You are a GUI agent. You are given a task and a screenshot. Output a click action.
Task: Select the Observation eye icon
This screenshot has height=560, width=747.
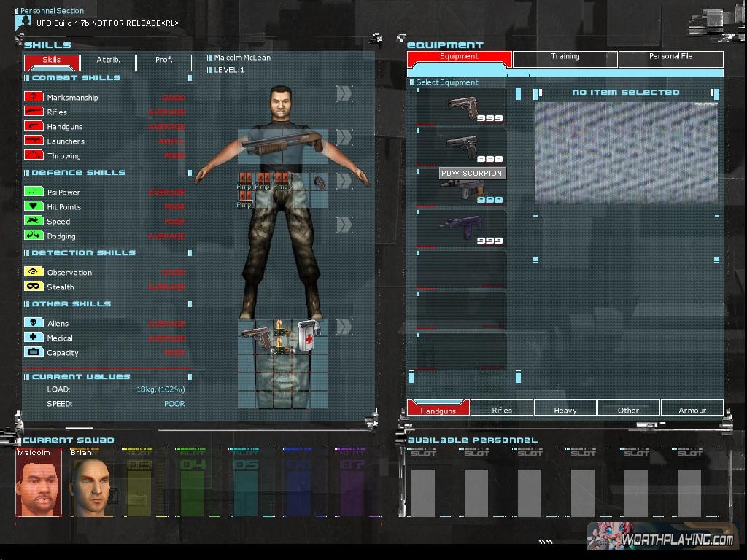[34, 272]
